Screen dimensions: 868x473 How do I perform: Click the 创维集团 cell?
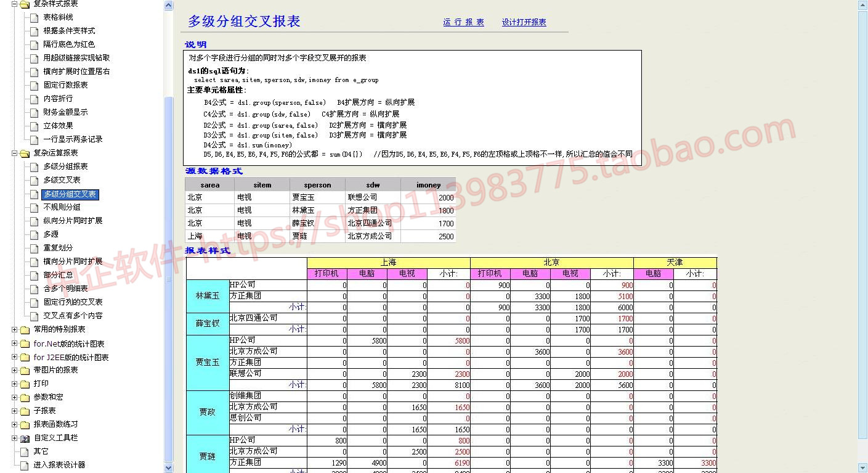268,396
